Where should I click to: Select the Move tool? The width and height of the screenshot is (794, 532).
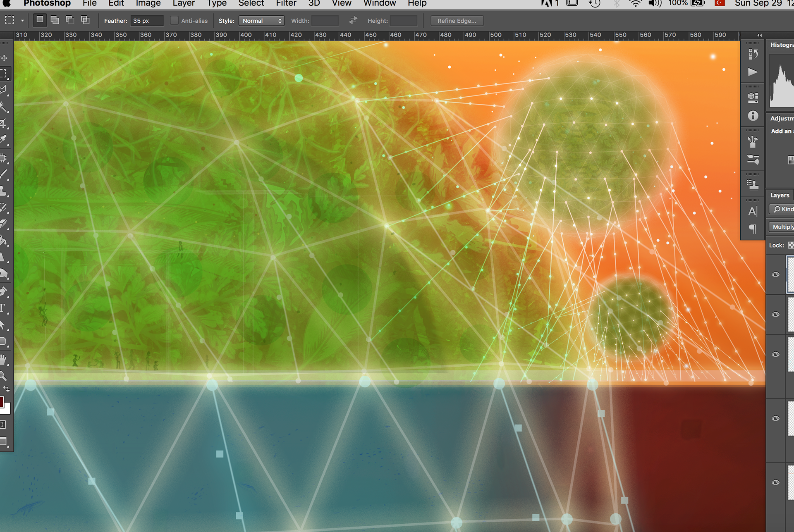4,58
